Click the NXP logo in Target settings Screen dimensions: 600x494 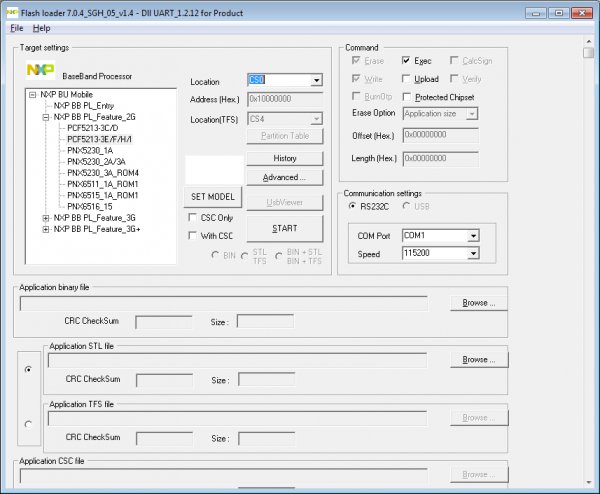[x=40, y=70]
